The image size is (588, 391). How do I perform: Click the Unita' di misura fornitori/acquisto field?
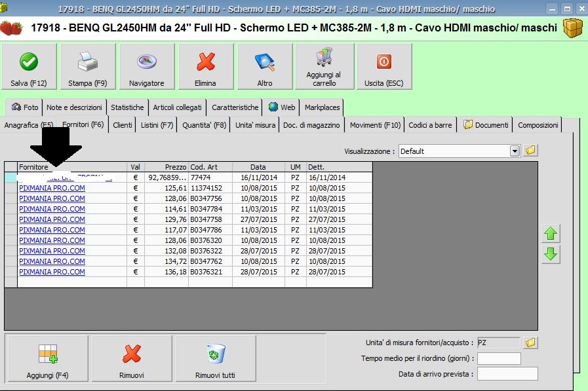[x=498, y=343]
